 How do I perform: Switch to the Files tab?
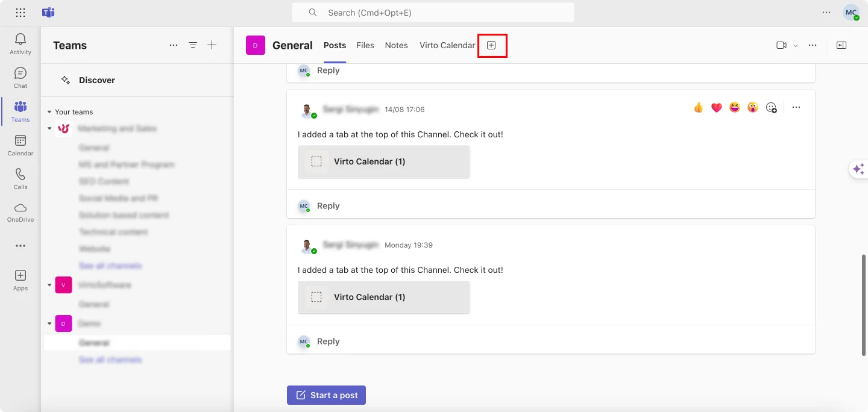click(365, 45)
